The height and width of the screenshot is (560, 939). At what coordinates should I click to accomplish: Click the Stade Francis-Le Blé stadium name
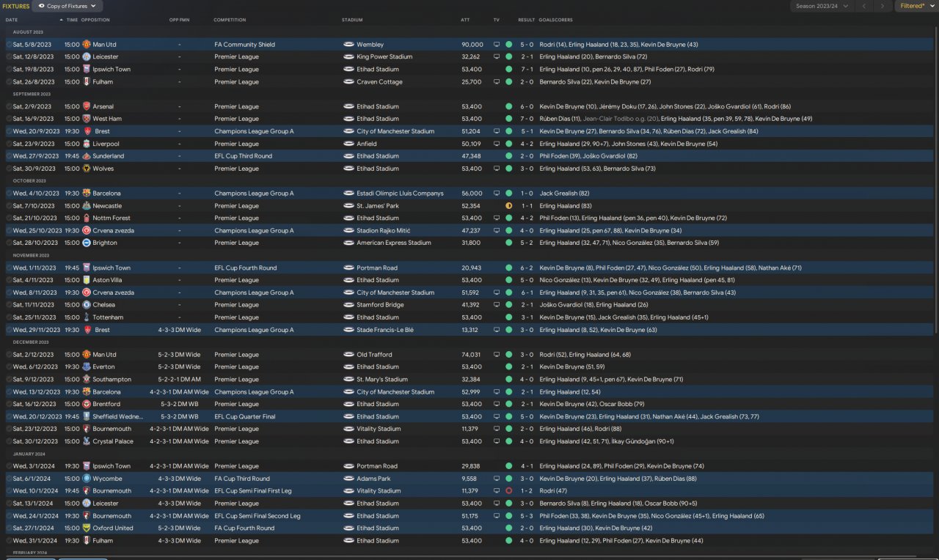tap(385, 330)
